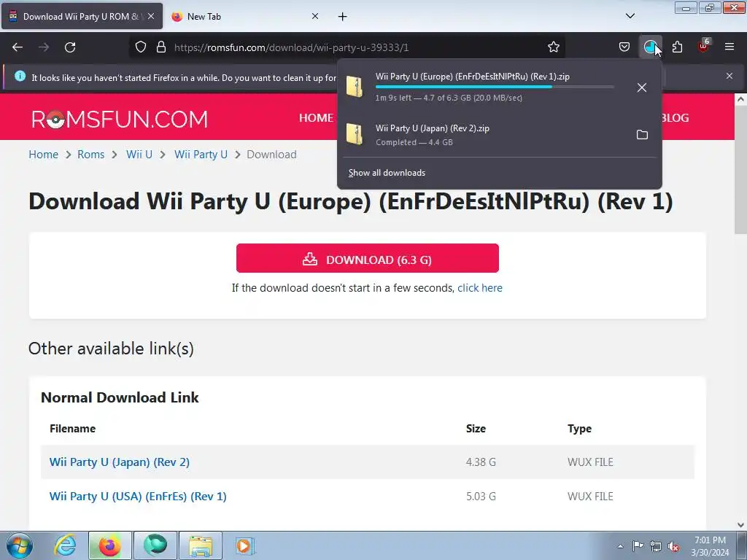Click the Normal Download Link heading
Screen dimensions: 747x560
pyautogui.click(x=120, y=397)
